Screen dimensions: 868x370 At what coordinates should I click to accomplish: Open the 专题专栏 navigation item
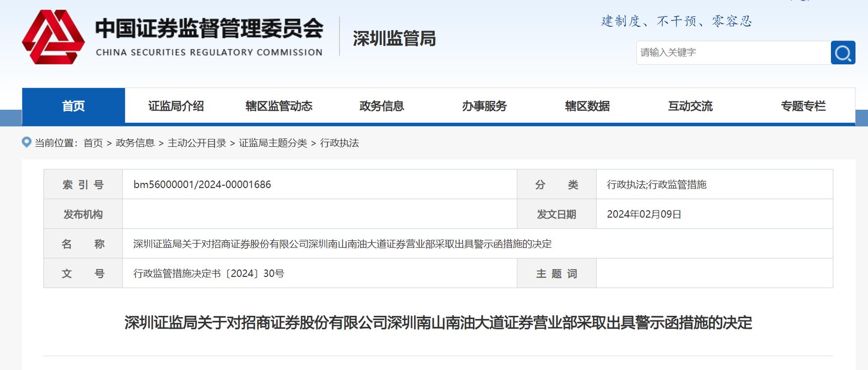tap(803, 106)
